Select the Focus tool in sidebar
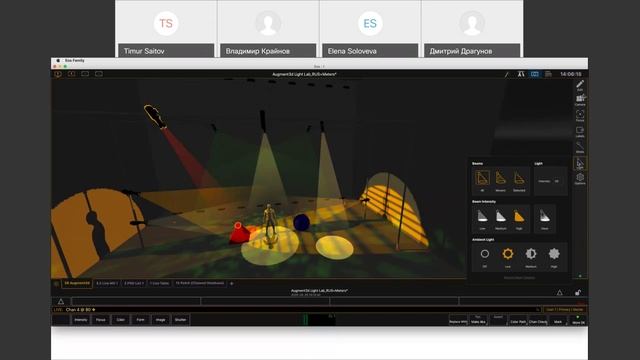The height and width of the screenshot is (360, 640). pos(580,116)
